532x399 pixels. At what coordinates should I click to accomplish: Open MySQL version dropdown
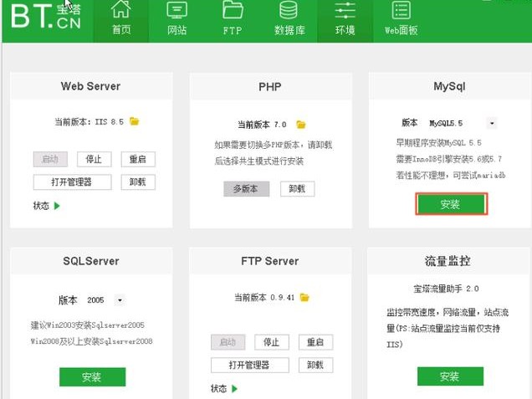(x=492, y=123)
